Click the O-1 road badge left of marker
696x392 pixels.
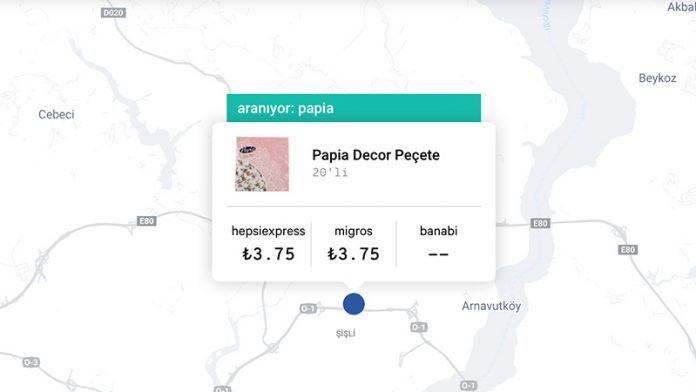coord(308,308)
